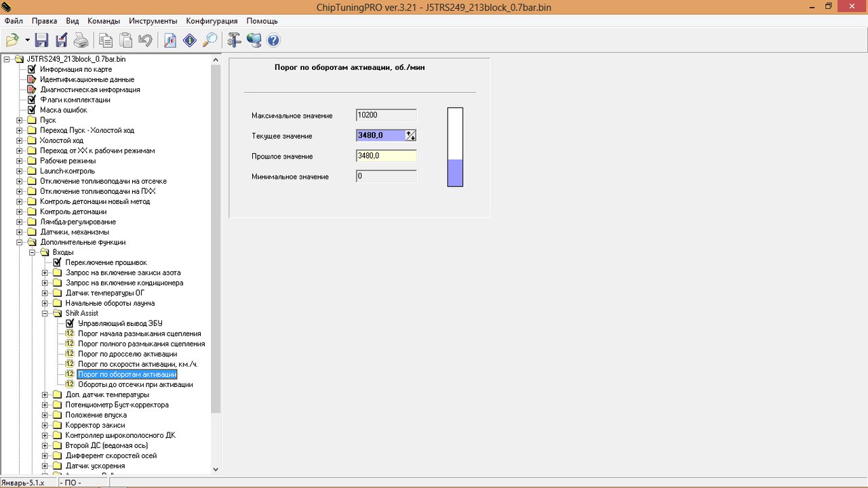Open the dropdown arrow beside the open-file icon
The width and height of the screenshot is (868, 488).
(x=27, y=41)
